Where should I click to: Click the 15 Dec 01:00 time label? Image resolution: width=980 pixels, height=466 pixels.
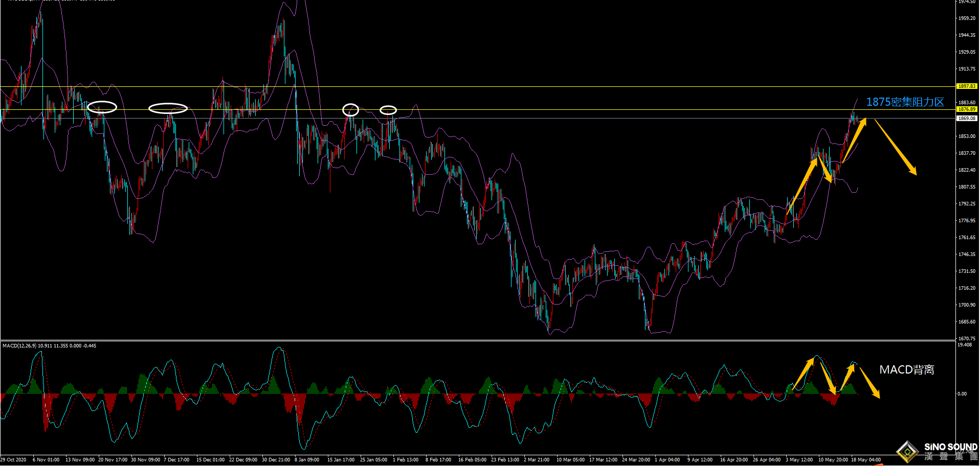pyautogui.click(x=210, y=460)
